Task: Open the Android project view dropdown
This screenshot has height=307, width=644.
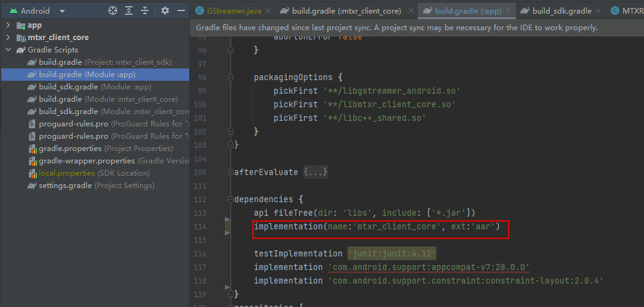Action: pyautogui.click(x=62, y=11)
